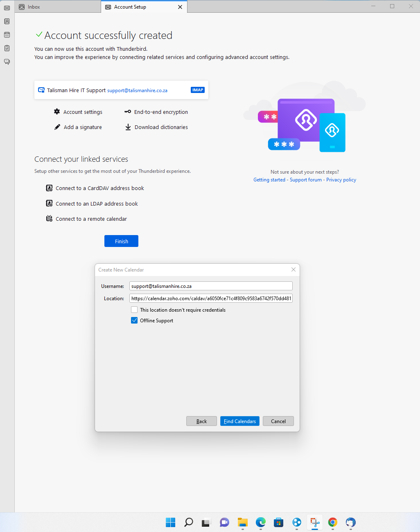Open Task View on the taskbar

click(x=206, y=522)
